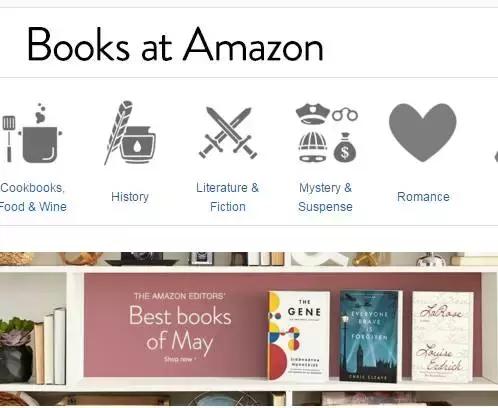Select Everyone Brave Is Forgiven book cover
This screenshot has height=408, width=498.
(x=371, y=336)
